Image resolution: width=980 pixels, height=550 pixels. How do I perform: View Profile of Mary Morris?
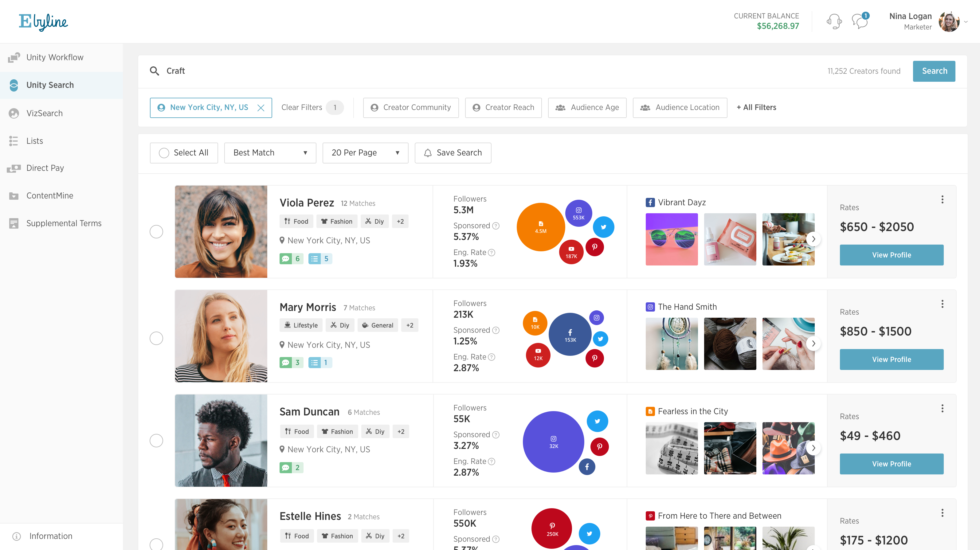pos(891,359)
